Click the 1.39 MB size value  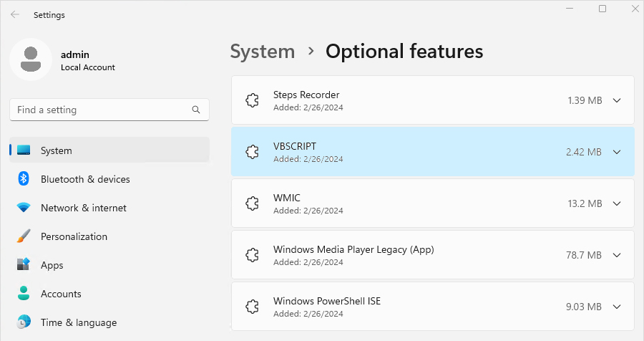click(x=585, y=100)
